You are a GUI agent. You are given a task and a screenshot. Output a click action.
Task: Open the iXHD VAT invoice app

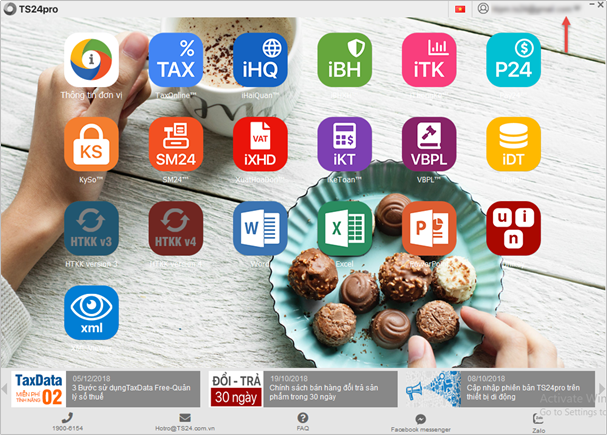click(x=260, y=144)
